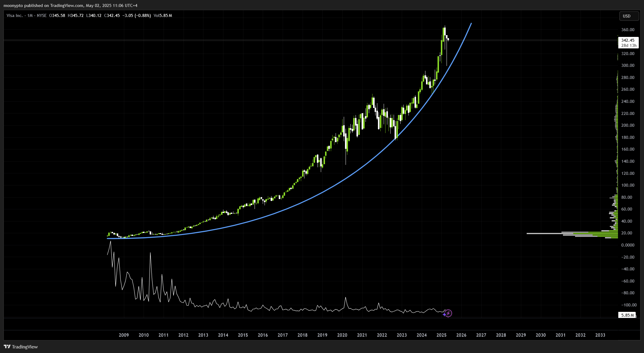
Task: Click the 2015 year on time axis
Action: 243,335
